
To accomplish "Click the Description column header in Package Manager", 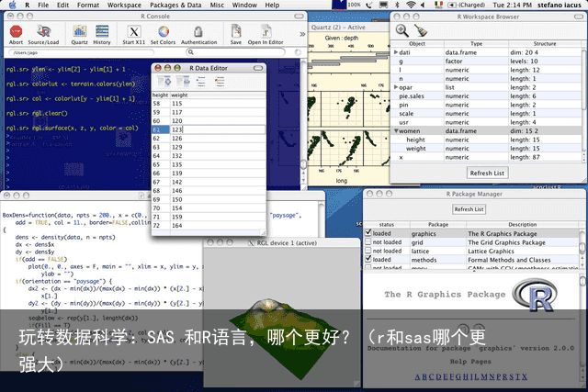I will (x=523, y=224).
